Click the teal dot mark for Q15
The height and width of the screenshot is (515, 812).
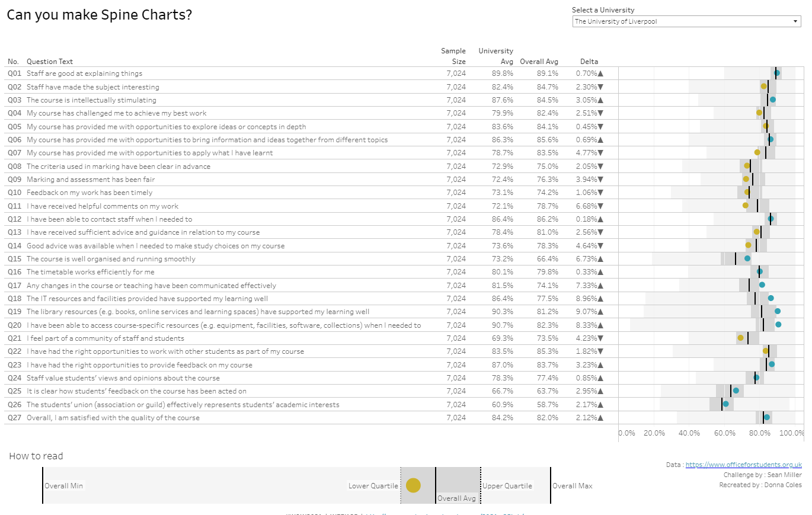click(747, 258)
